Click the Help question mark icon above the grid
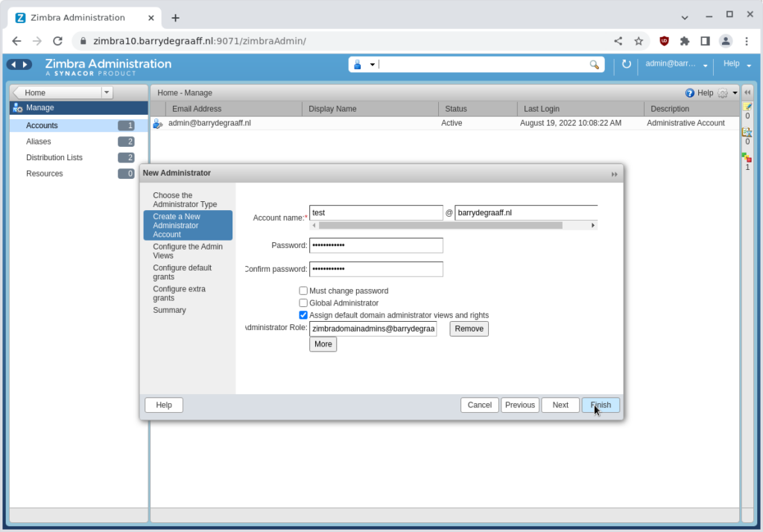The width and height of the screenshot is (763, 532). tap(688, 92)
